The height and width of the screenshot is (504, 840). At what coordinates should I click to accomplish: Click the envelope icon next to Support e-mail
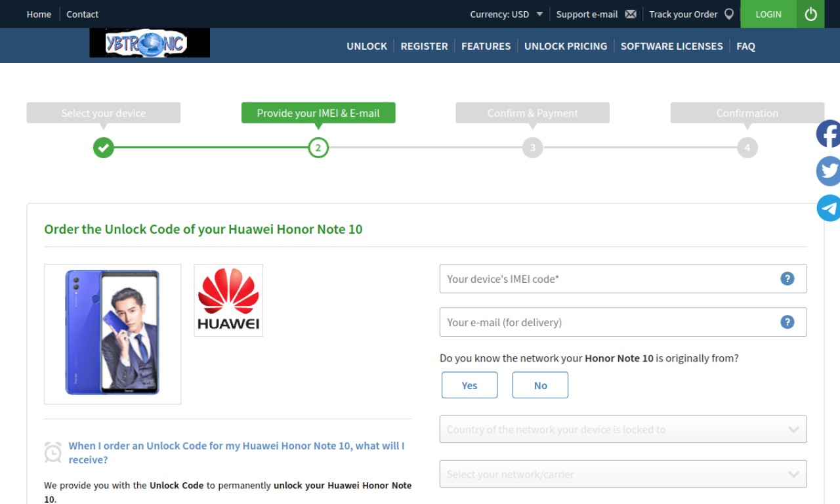(x=631, y=14)
